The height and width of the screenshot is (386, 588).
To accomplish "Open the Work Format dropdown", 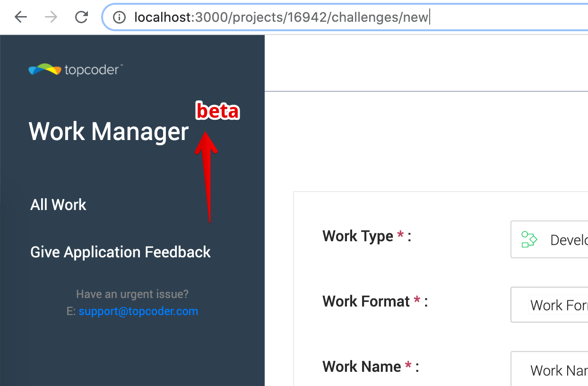I will coord(549,305).
